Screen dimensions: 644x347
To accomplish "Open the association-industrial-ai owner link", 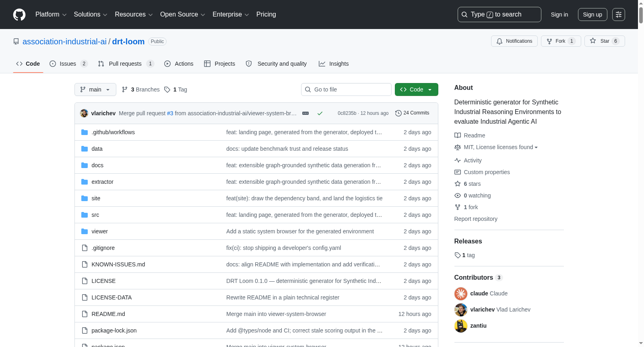I will [x=64, y=42].
